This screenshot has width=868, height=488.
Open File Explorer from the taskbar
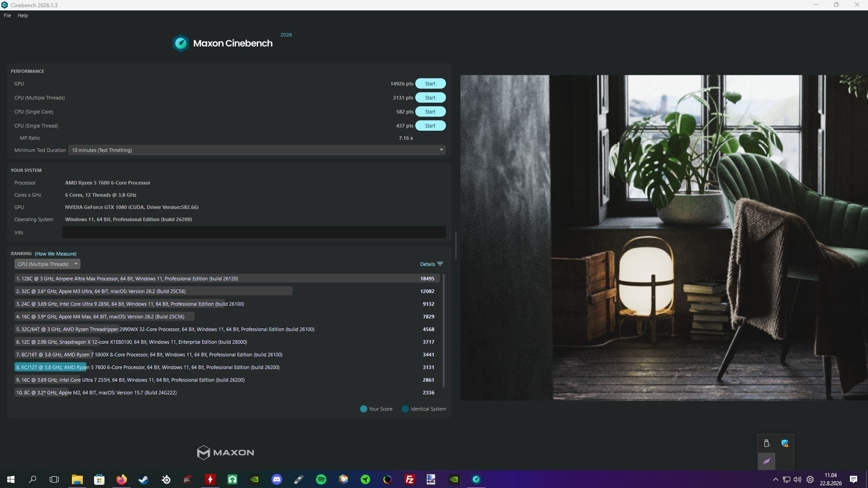(x=77, y=479)
